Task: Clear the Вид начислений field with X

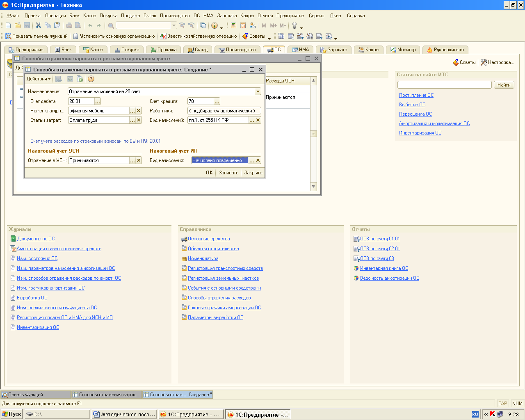Action: pyautogui.click(x=258, y=120)
